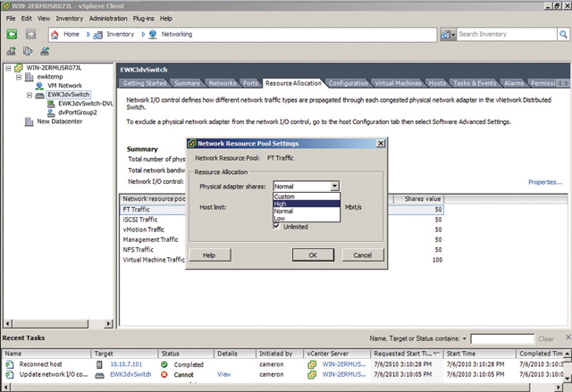
Task: Click the green Back navigation arrow
Action: tap(12, 34)
